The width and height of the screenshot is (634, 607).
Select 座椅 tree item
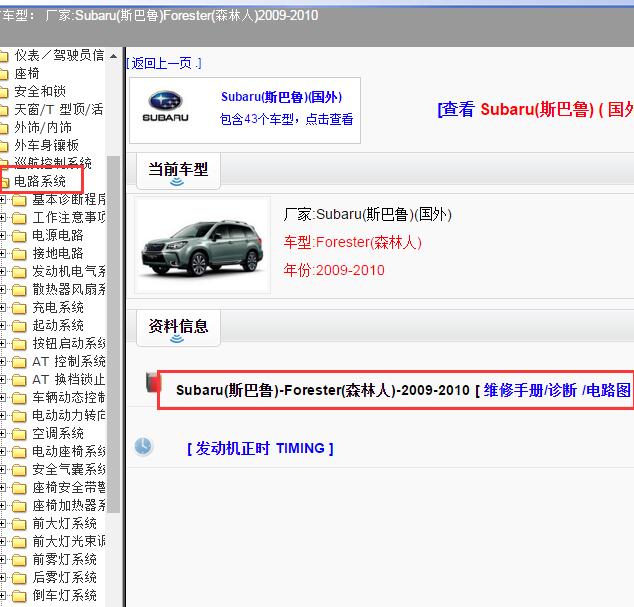pos(27,73)
